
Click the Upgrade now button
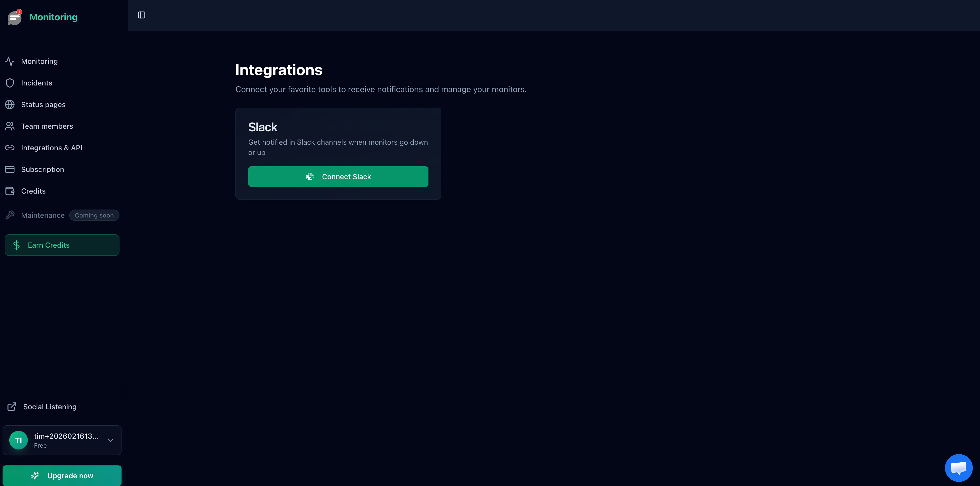[x=62, y=475]
